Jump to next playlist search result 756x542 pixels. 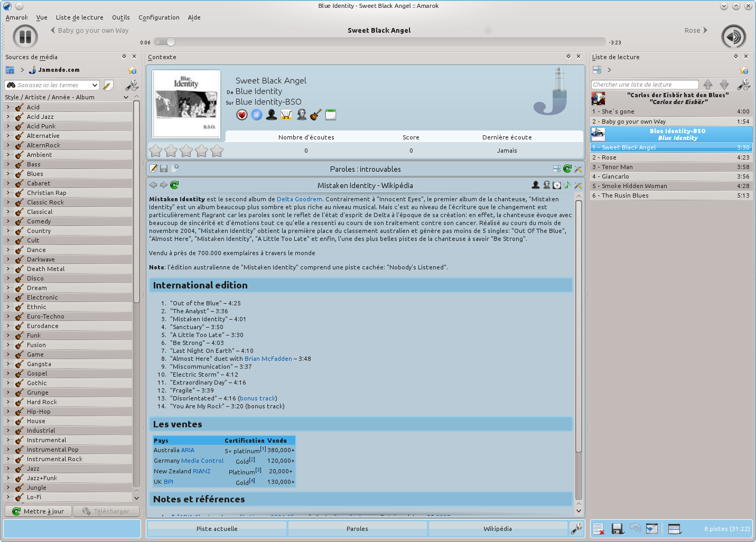(724, 85)
